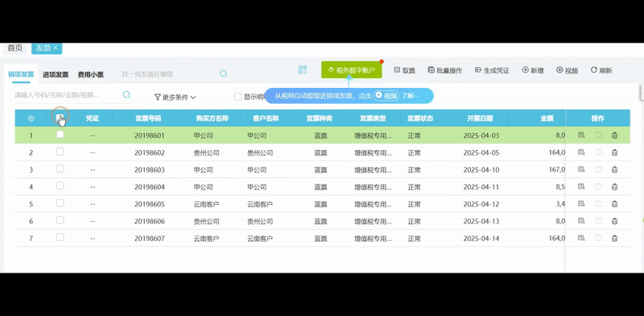
Task: Click the 视频 link inside the blue tooltip
Action: [x=386, y=95]
